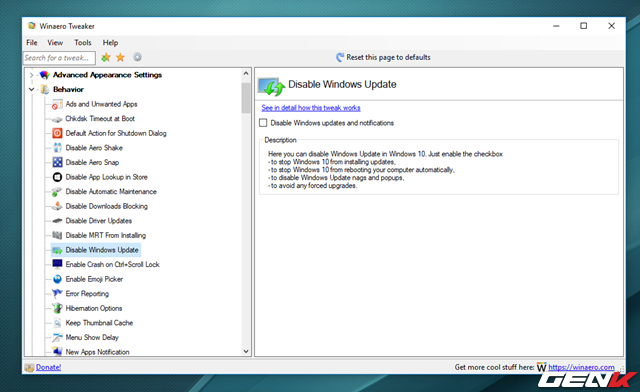The width and height of the screenshot is (640, 392).
Task: Open the File menu
Action: 32,42
